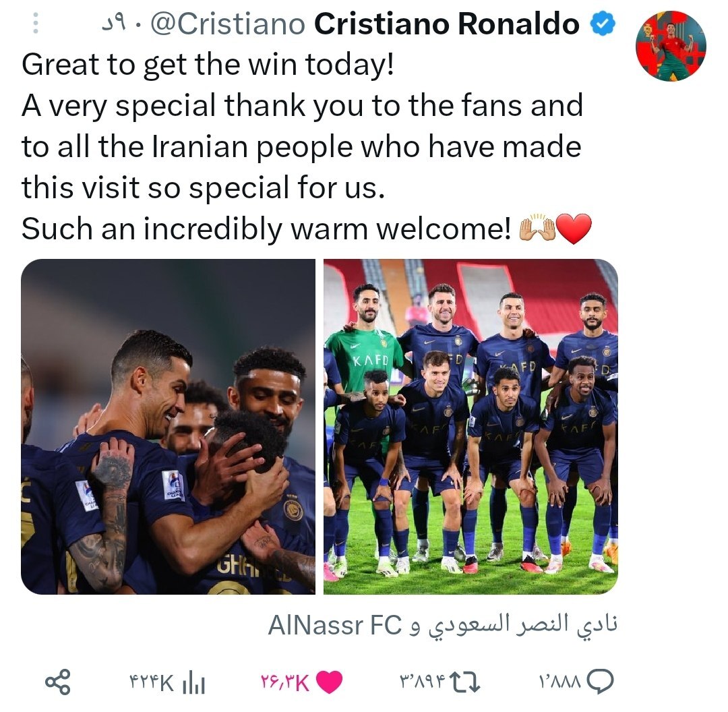This screenshot has width=728, height=712.
Task: Open replies with the comment bubble icon
Action: coord(601,682)
